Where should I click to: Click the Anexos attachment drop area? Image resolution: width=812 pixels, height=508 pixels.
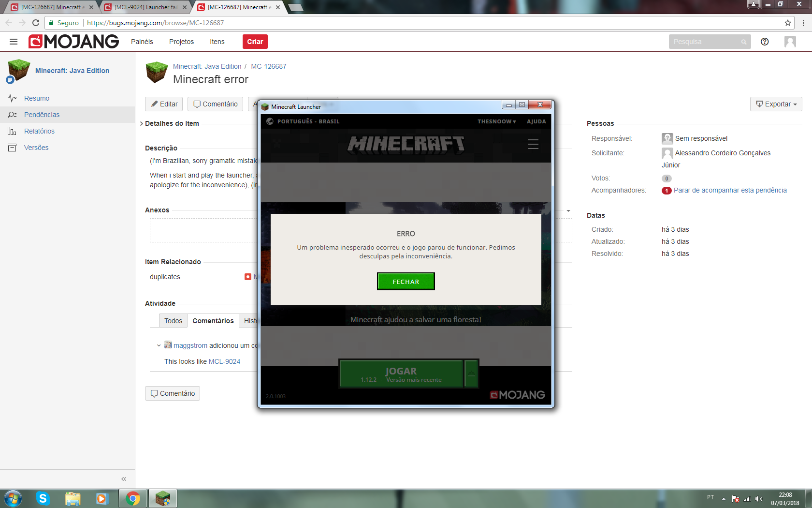click(x=361, y=230)
